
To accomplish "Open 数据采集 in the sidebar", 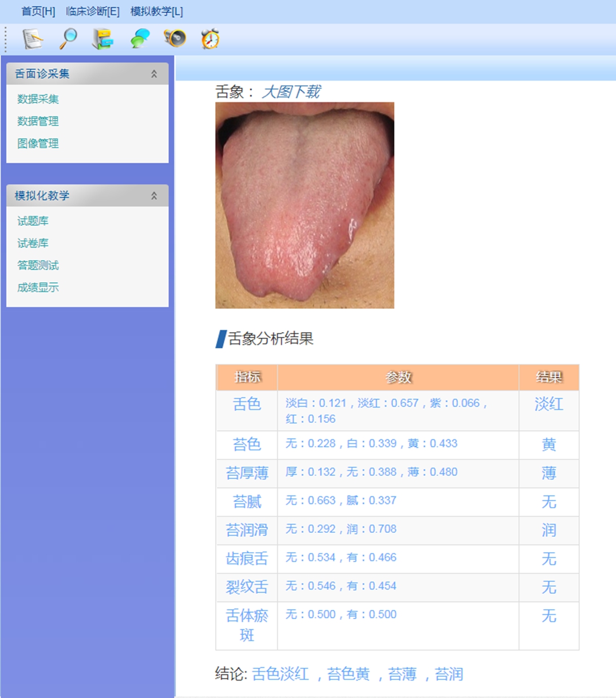I will pos(38,99).
